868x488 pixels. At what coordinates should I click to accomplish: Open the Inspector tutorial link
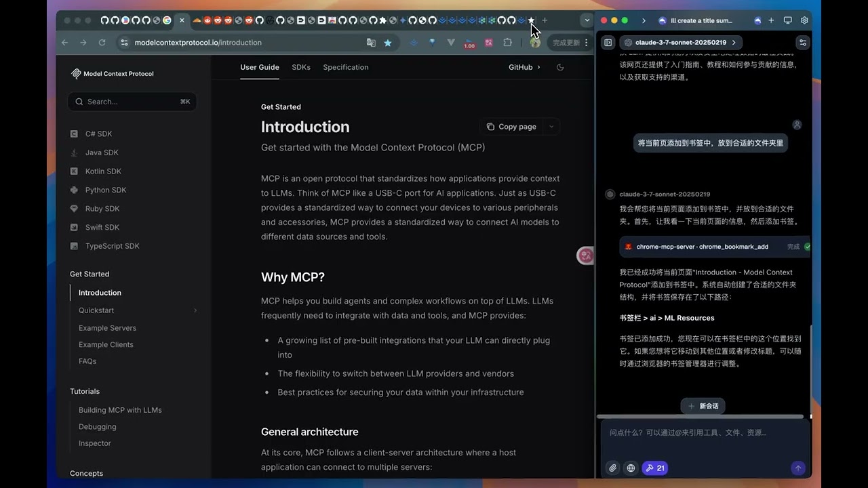click(x=94, y=443)
